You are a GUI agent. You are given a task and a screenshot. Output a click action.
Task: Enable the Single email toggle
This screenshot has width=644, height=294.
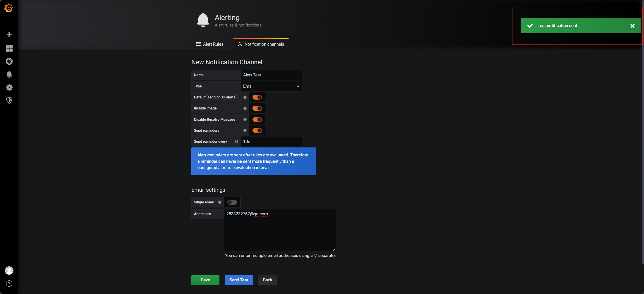[232, 202]
